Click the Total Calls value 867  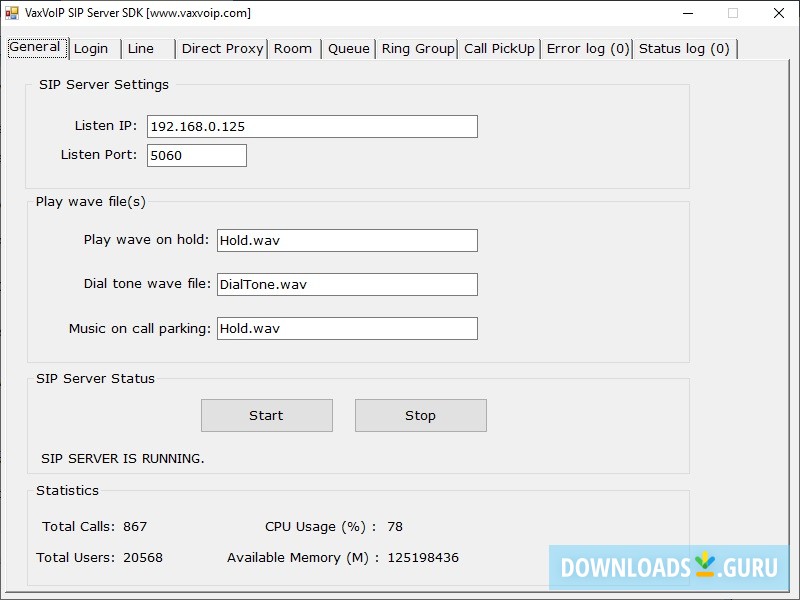click(135, 527)
